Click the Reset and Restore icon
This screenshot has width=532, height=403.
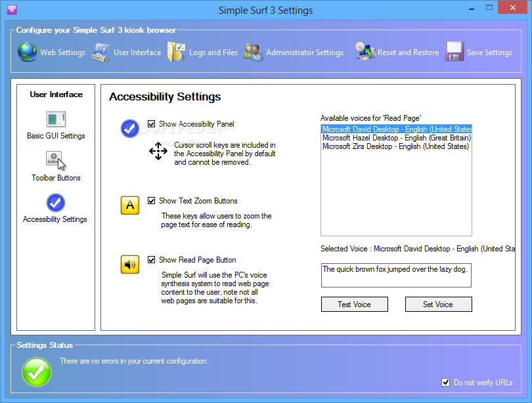tap(365, 51)
